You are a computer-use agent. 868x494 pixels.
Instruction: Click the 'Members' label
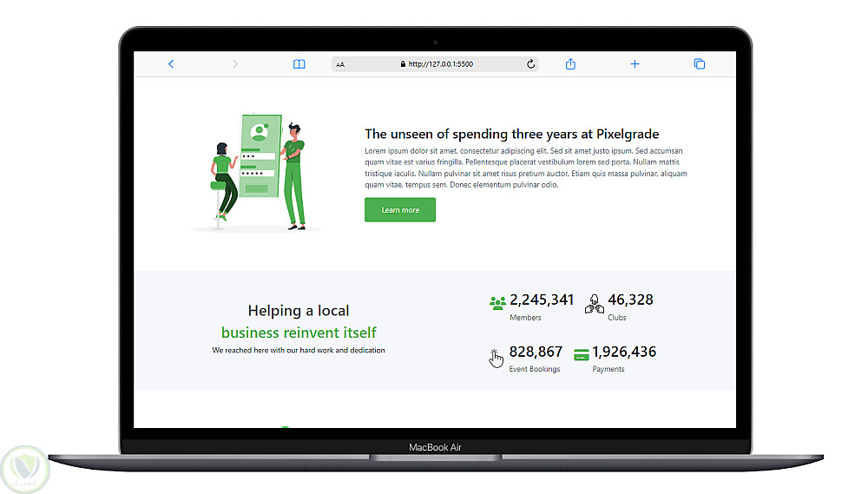pyautogui.click(x=525, y=318)
